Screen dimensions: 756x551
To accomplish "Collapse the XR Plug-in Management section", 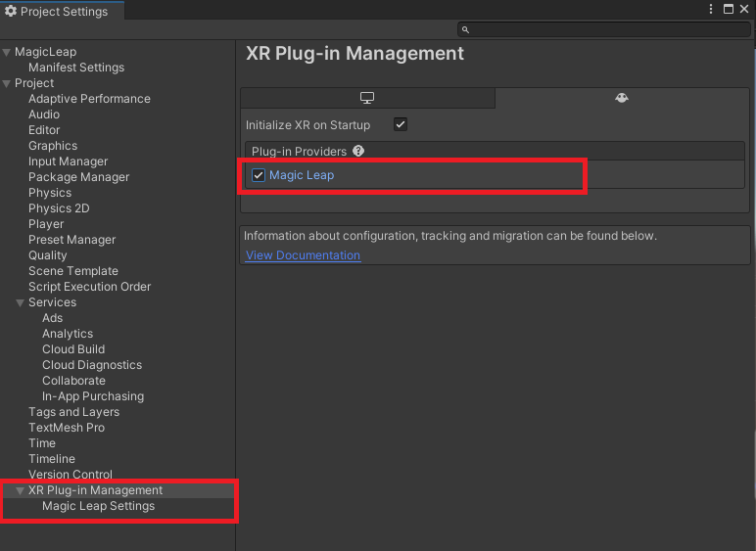I will [x=20, y=490].
